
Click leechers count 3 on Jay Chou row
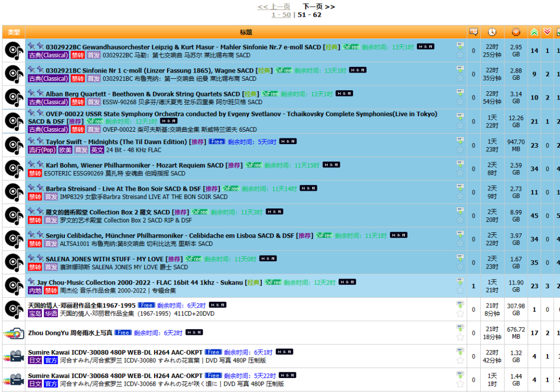tap(547, 286)
